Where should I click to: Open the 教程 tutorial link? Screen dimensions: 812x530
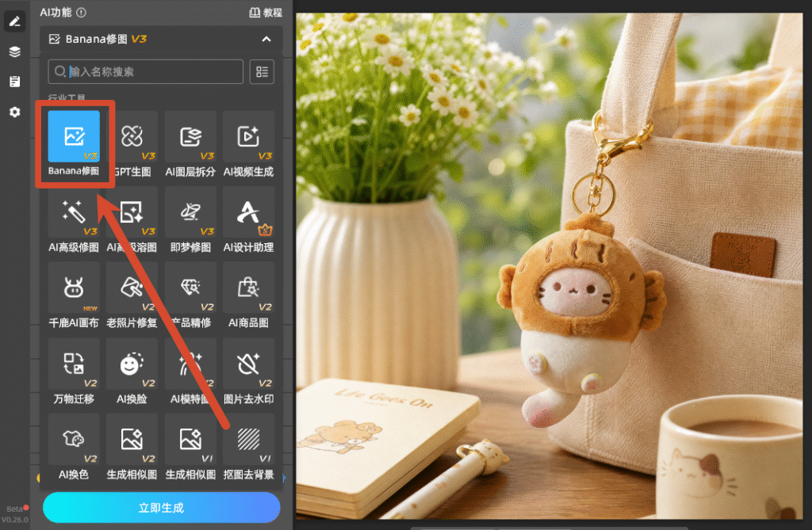point(266,13)
